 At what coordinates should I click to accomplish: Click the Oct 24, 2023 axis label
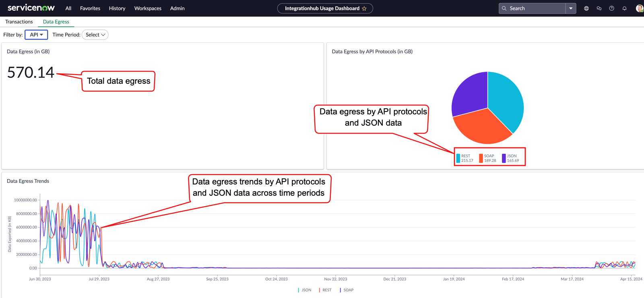click(277, 279)
